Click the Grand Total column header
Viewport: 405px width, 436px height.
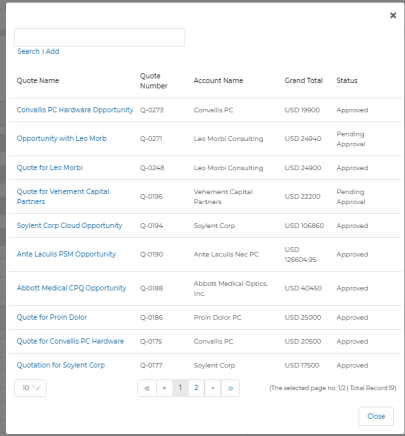303,81
